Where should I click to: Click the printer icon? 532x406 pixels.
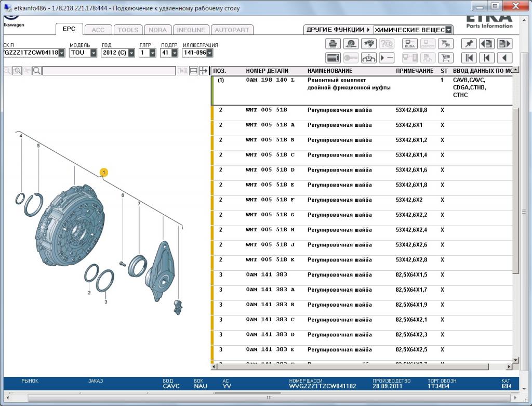tap(333, 44)
